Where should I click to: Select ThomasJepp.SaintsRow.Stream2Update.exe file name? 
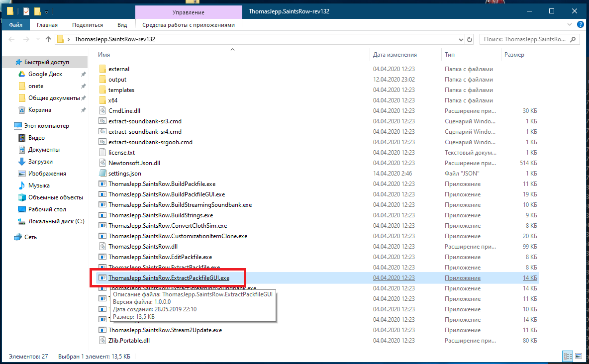tap(165, 330)
